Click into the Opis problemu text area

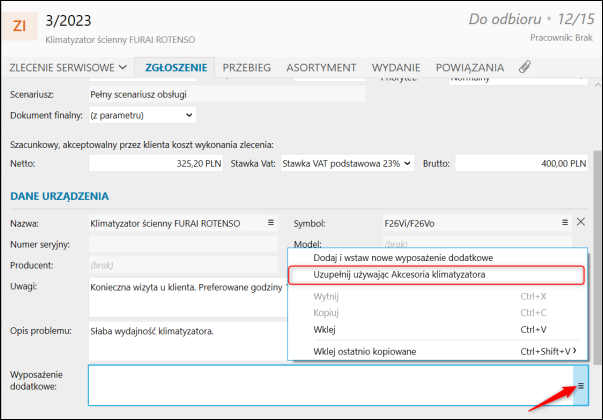pos(188,340)
